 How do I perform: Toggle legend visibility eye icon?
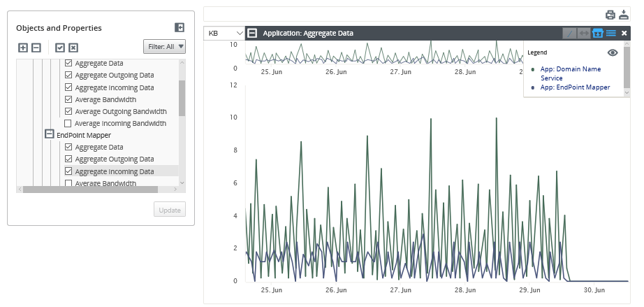tap(613, 52)
